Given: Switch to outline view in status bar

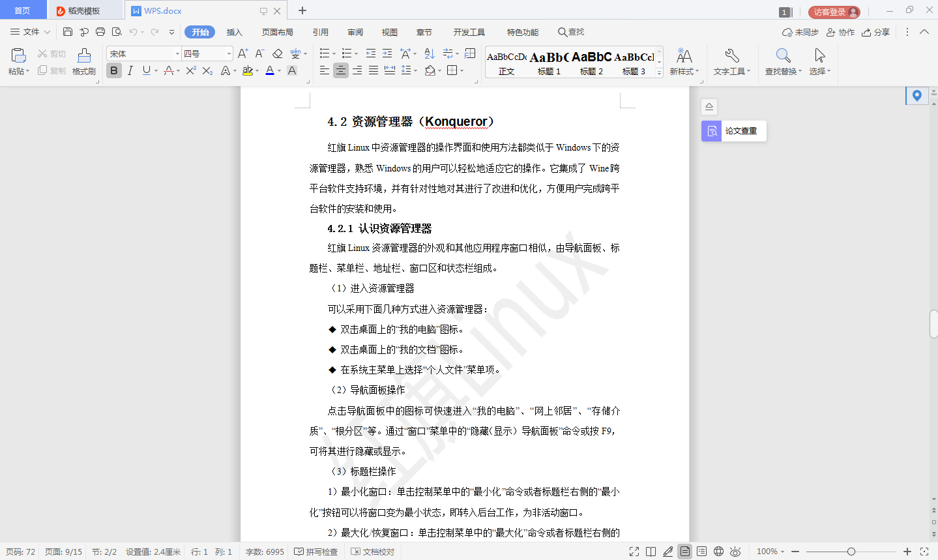Looking at the screenshot, I should tap(701, 552).
